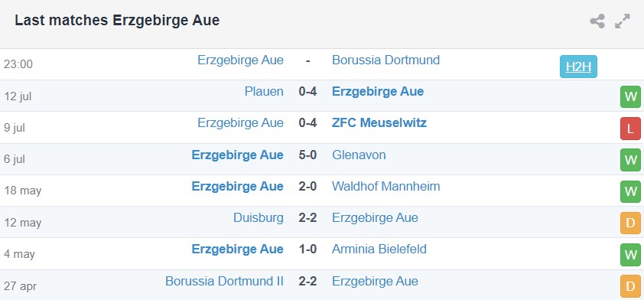Open Borussia Dortmund II team link

[x=224, y=281]
